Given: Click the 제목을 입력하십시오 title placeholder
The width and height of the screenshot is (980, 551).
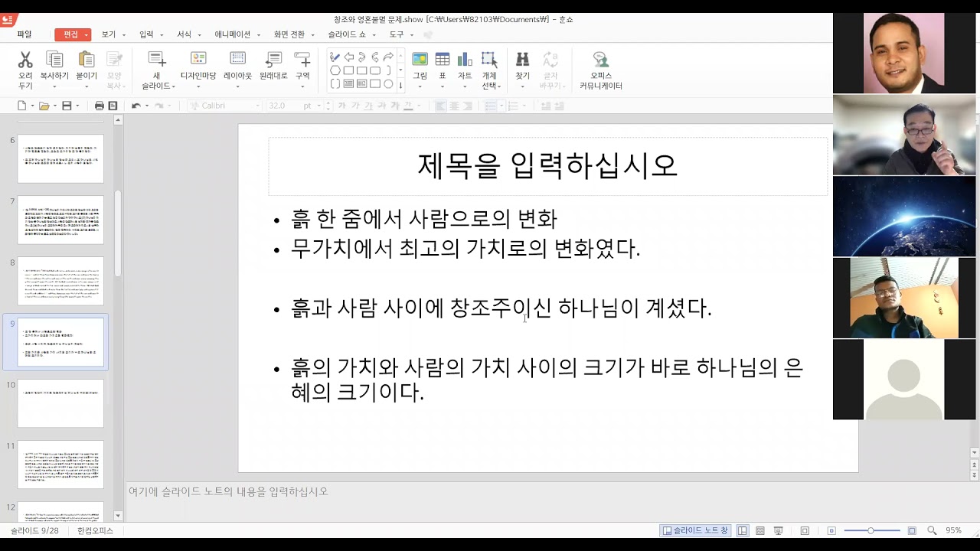Looking at the screenshot, I should pyautogui.click(x=547, y=166).
